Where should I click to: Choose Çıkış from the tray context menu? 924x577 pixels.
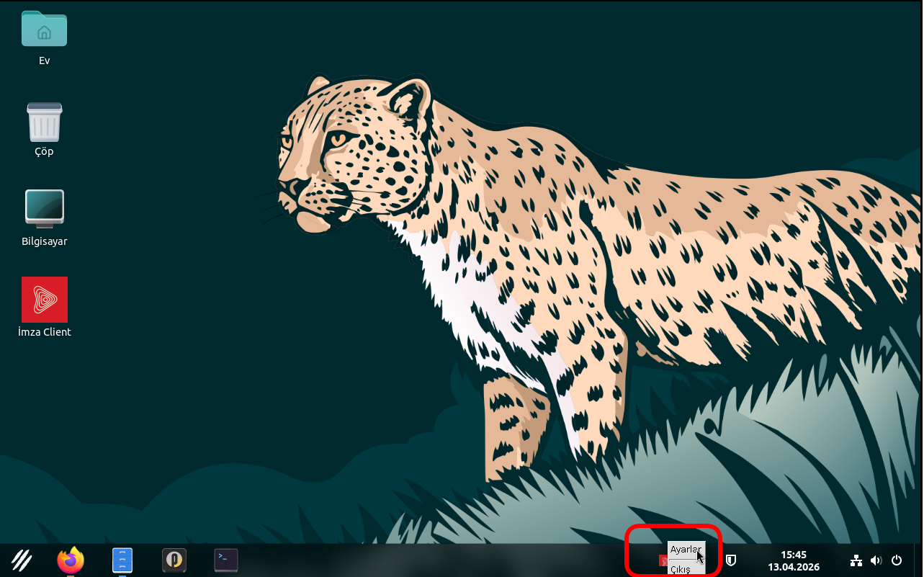(x=686, y=568)
